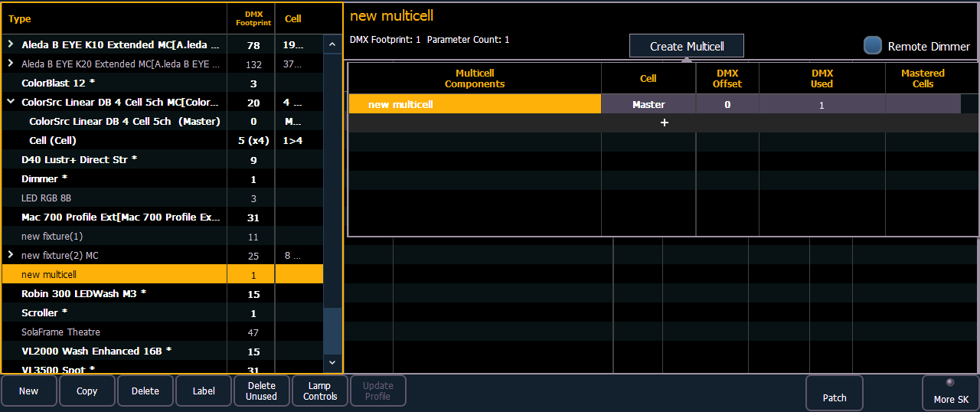The image size is (980, 412).
Task: Select the highlighted new multicell list row
Action: 162,275
